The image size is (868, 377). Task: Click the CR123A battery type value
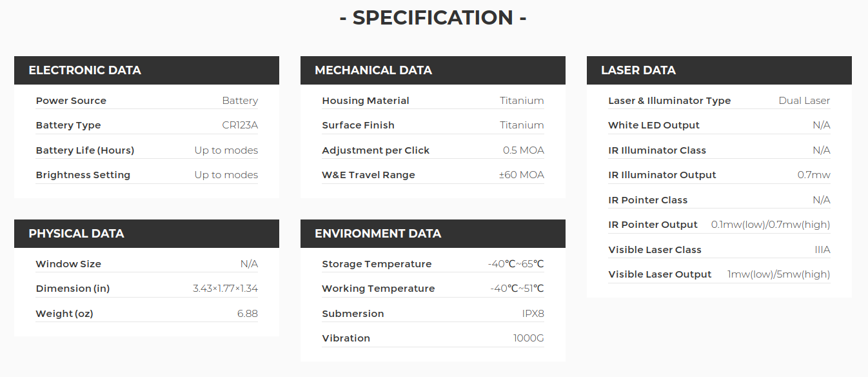click(240, 125)
